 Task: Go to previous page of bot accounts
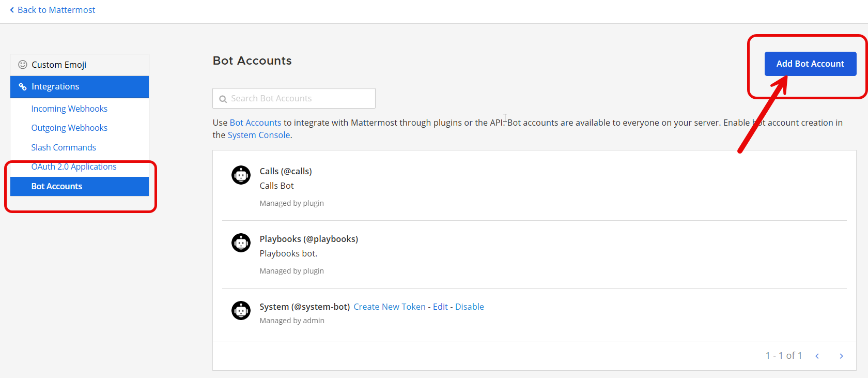[x=817, y=356]
